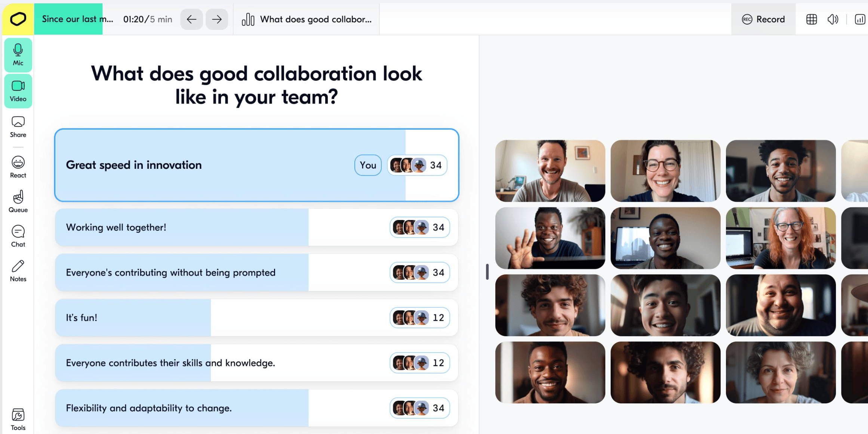Screen dimensions: 868x434
Task: Open the Share screen option
Action: (x=18, y=127)
